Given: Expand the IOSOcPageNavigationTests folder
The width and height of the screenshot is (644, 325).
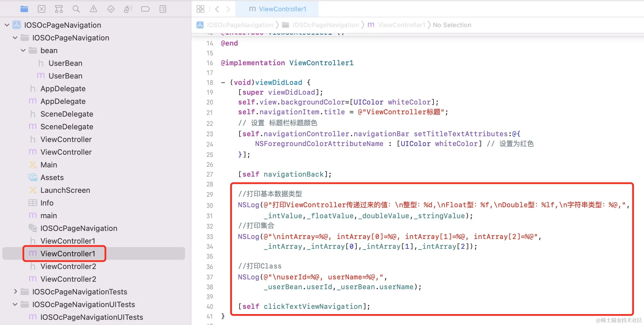Looking at the screenshot, I should coord(16,292).
